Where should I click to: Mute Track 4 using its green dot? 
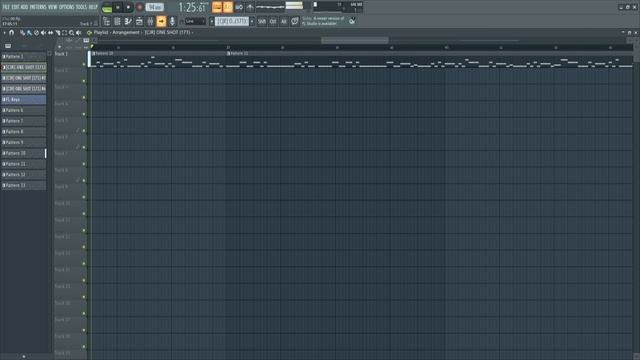pyautogui.click(x=84, y=114)
